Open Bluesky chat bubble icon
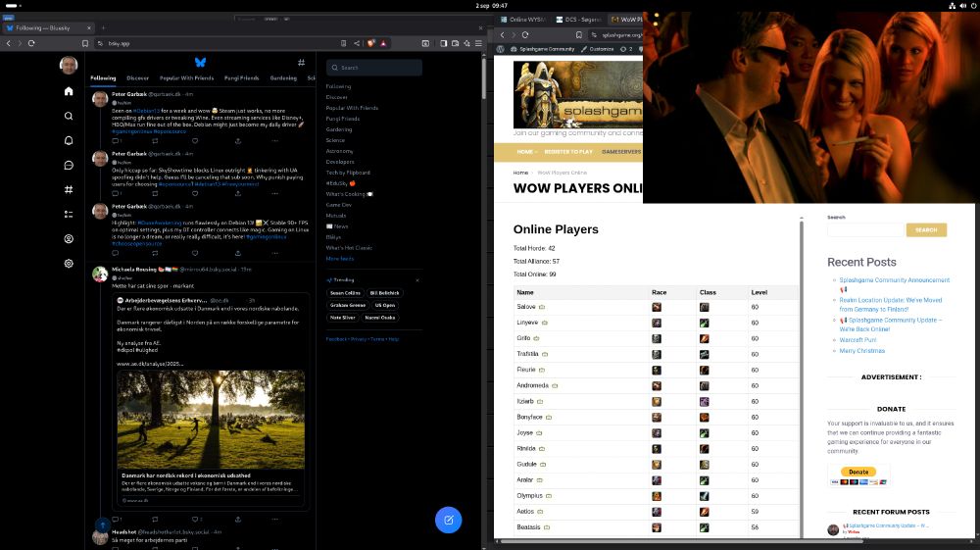Image resolution: width=980 pixels, height=550 pixels. (x=69, y=165)
